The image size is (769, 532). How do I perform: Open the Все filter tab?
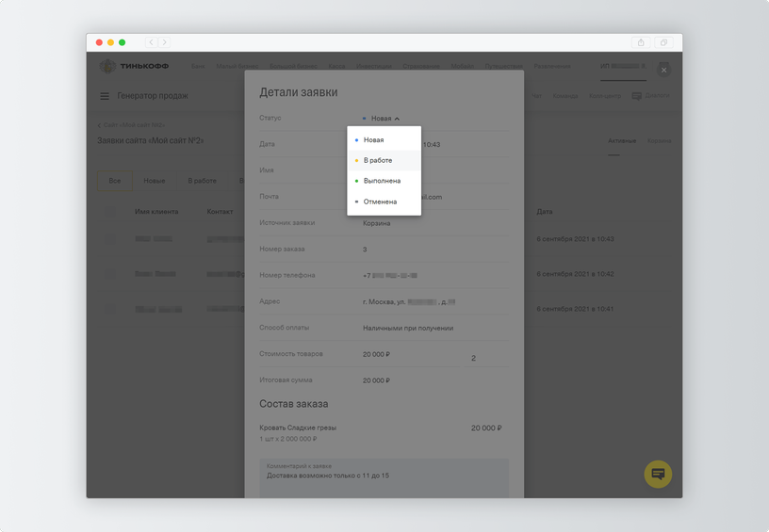(x=115, y=181)
